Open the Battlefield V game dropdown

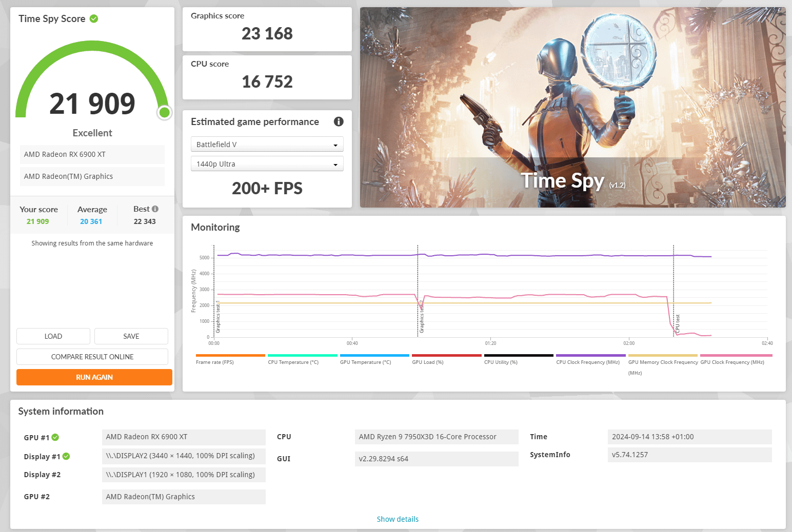tap(267, 145)
